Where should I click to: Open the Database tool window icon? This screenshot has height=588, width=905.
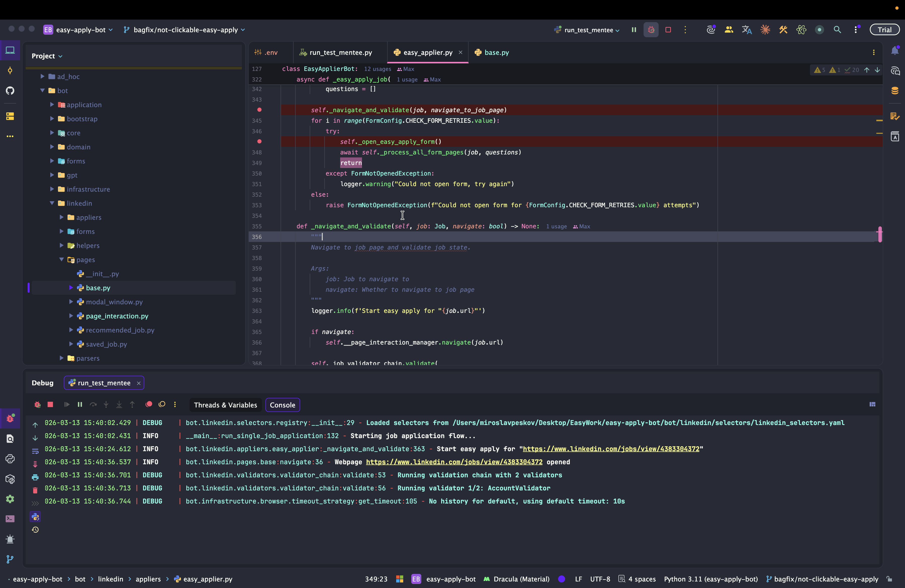click(x=895, y=91)
